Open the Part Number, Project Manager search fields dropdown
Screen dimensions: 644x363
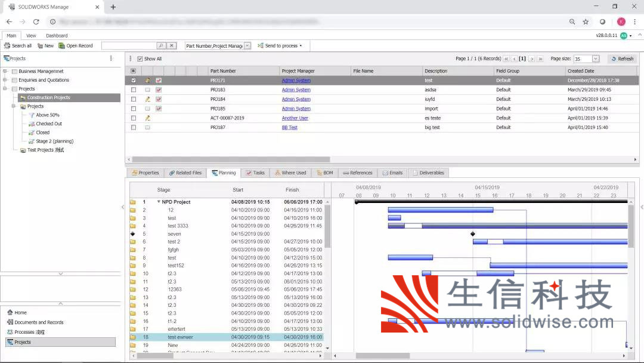click(247, 45)
